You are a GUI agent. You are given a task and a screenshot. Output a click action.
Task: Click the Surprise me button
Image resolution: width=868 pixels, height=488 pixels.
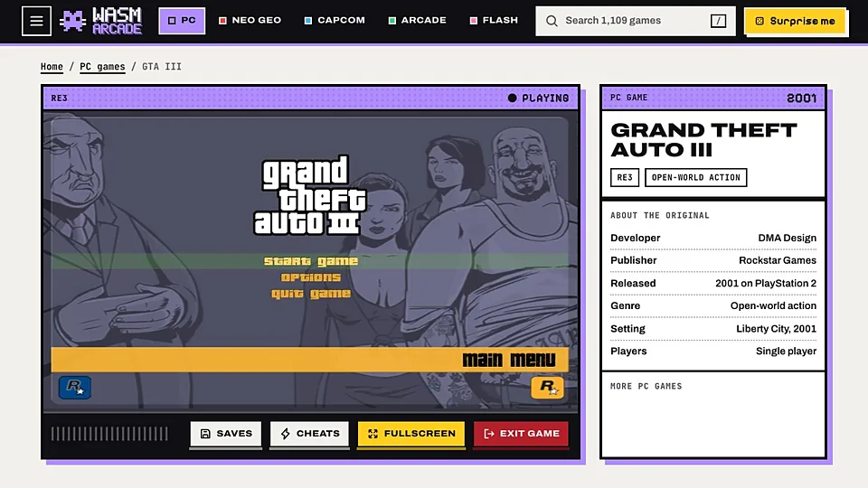pyautogui.click(x=795, y=21)
